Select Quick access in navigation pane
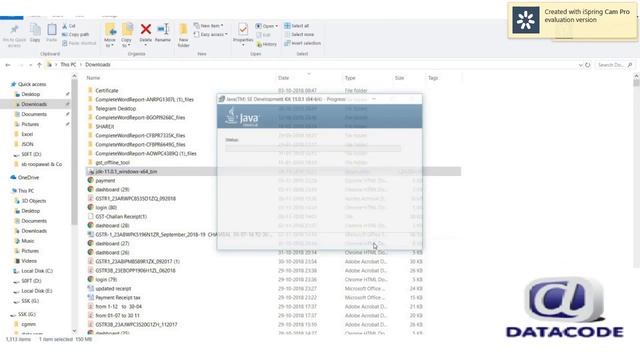640x360 pixels. click(x=32, y=84)
